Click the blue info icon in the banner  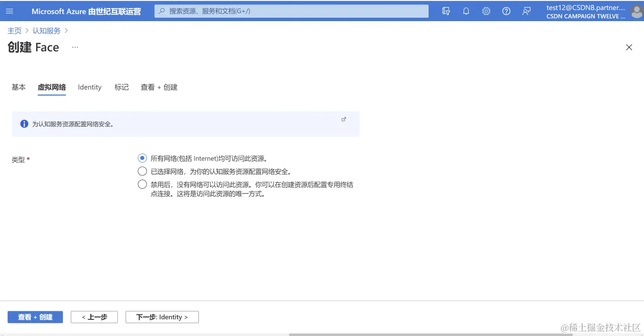[24, 124]
